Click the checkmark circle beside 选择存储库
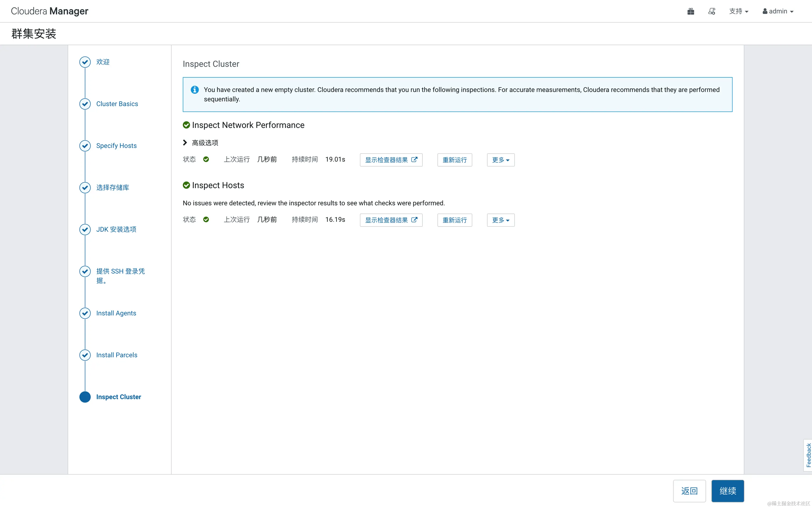 [85, 188]
